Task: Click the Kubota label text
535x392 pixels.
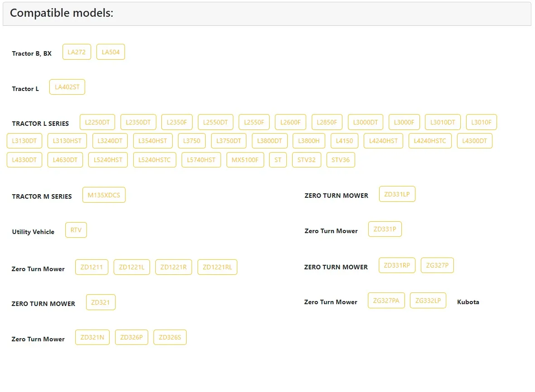Action: click(x=468, y=302)
